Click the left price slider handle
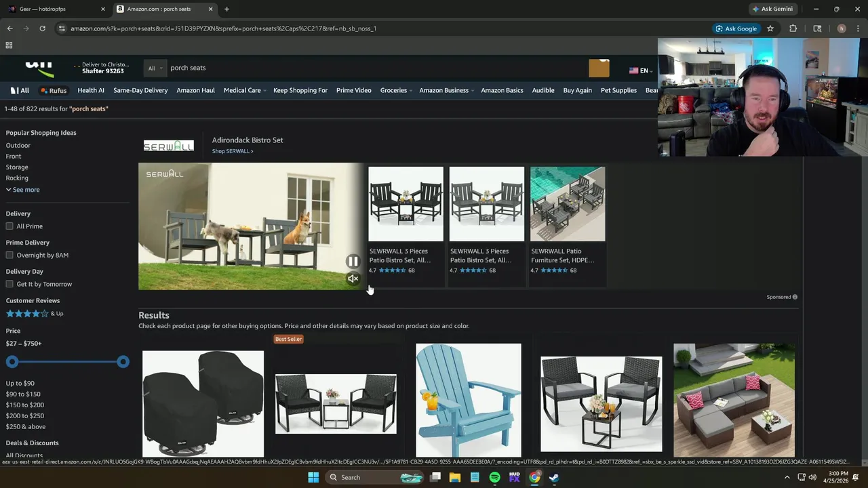 pyautogui.click(x=12, y=362)
